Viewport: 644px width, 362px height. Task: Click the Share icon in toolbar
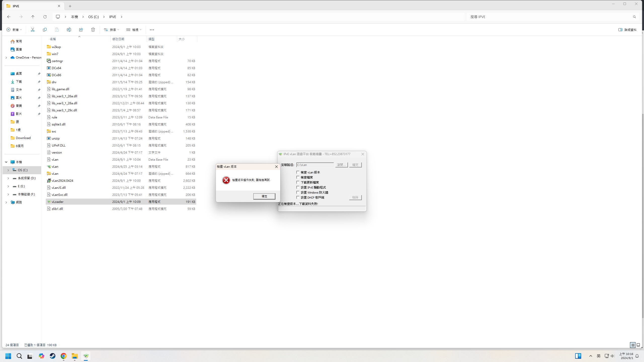coord(81,30)
